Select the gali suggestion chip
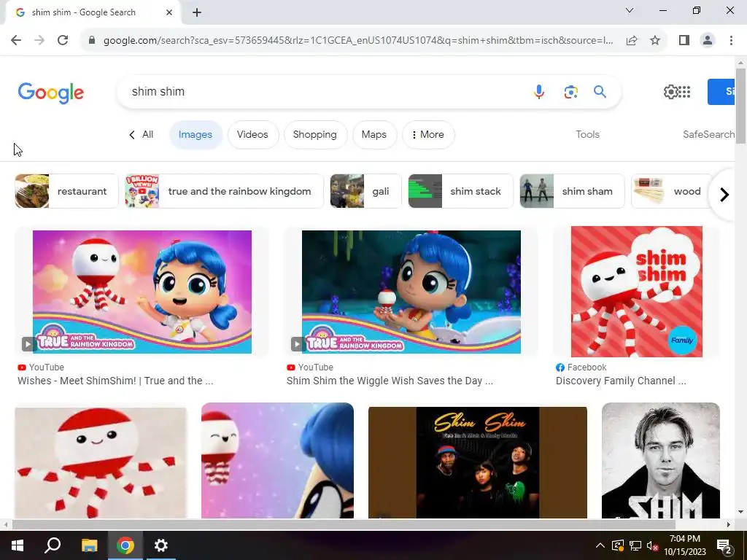Screen dimensions: 747x560 click(x=365, y=191)
